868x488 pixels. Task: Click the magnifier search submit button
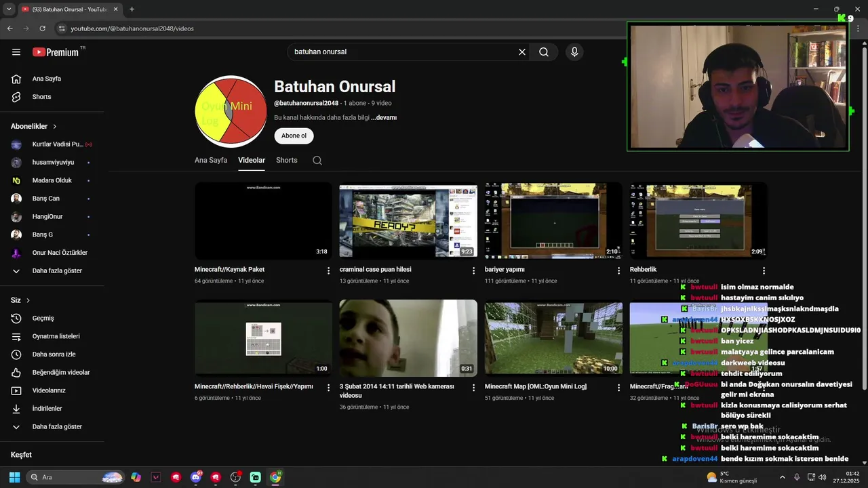pyautogui.click(x=544, y=52)
